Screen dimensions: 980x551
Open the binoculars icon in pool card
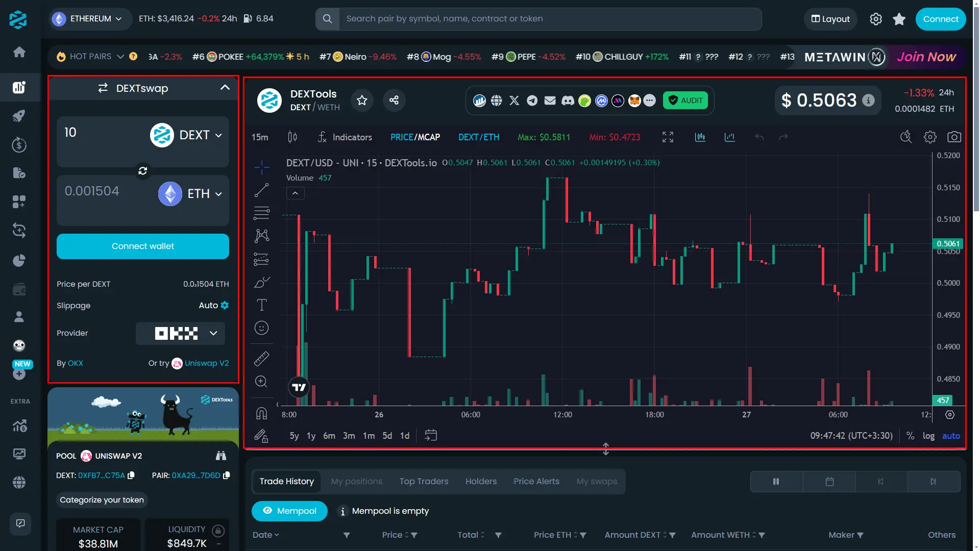[x=221, y=456]
